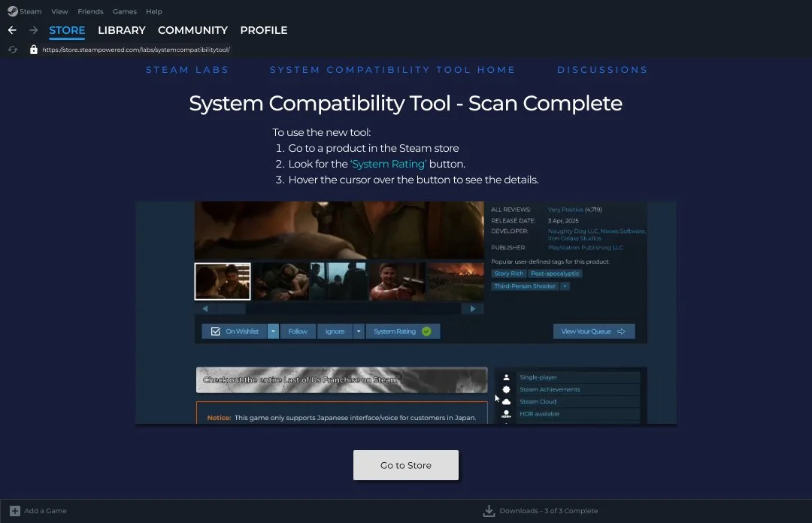The width and height of the screenshot is (812, 523).
Task: Open the Help menu
Action: click(x=154, y=11)
